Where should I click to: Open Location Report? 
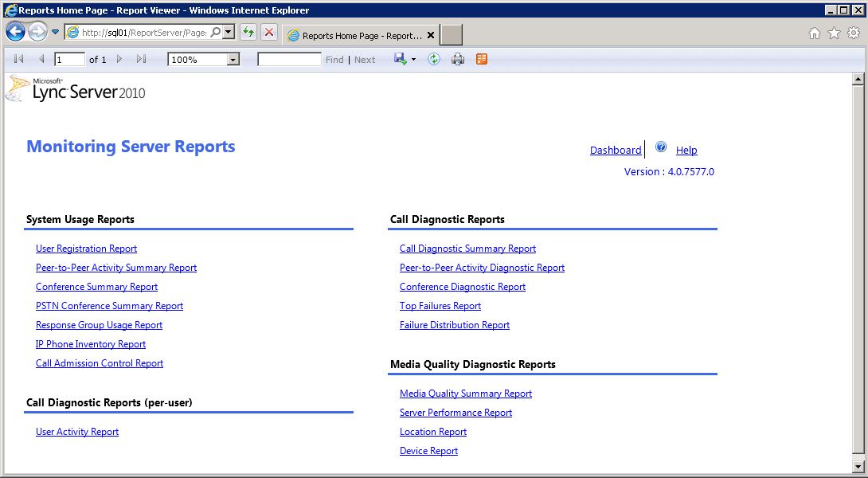(433, 432)
